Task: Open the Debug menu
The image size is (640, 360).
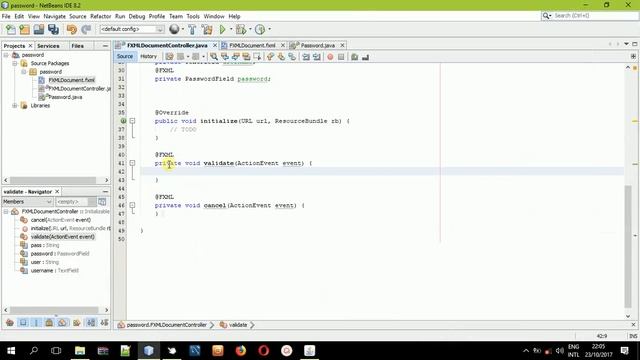Action: pos(137,16)
